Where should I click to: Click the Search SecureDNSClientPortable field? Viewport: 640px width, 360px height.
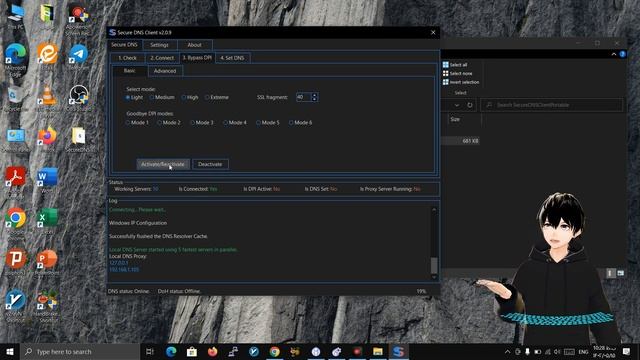pos(552,105)
